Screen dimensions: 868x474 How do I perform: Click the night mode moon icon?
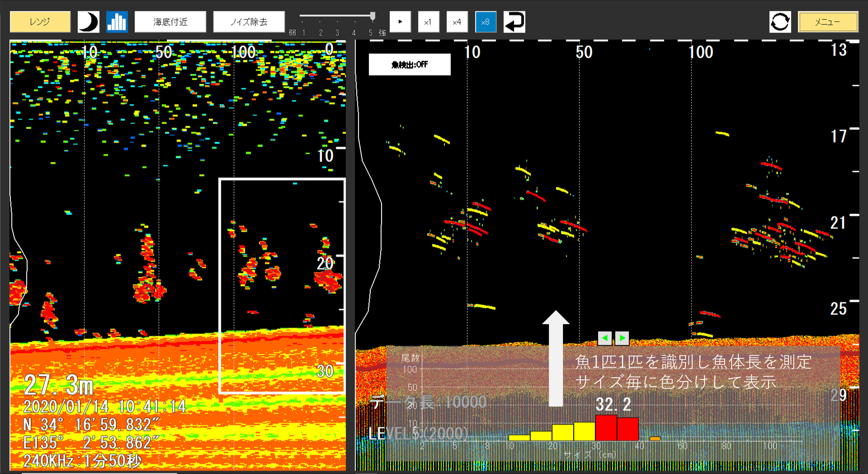(88, 22)
